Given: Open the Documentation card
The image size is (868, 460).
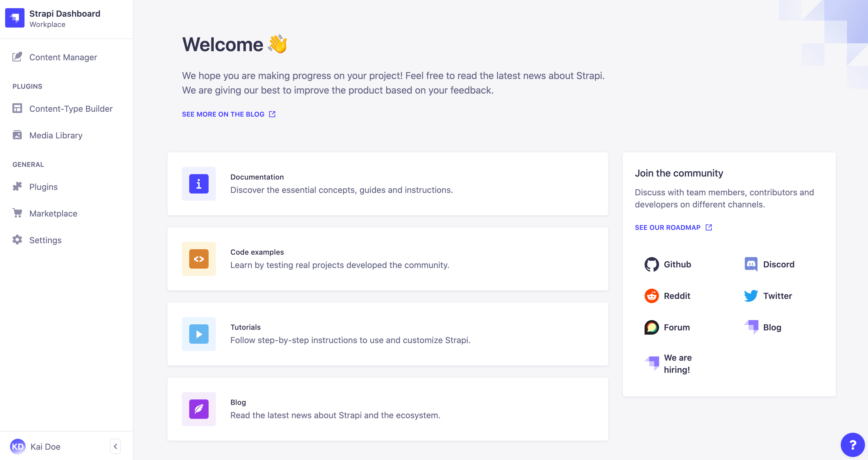Looking at the screenshot, I should pyautogui.click(x=388, y=184).
